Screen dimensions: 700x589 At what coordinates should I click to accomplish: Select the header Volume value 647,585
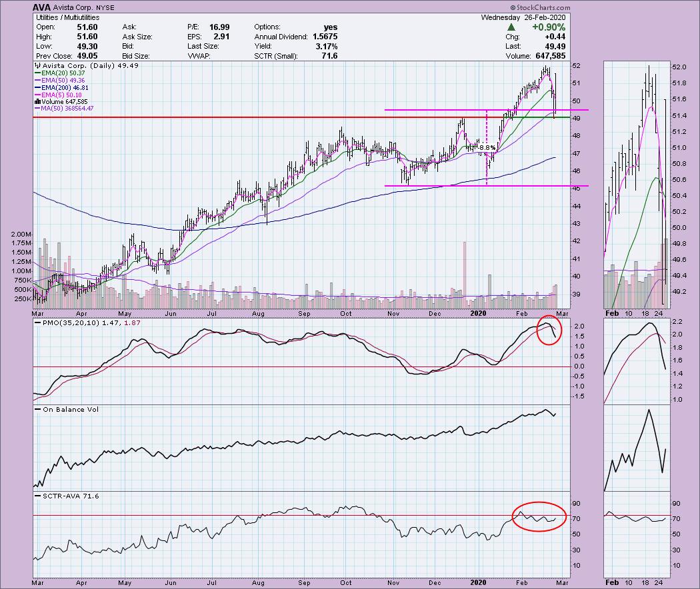pyautogui.click(x=549, y=56)
